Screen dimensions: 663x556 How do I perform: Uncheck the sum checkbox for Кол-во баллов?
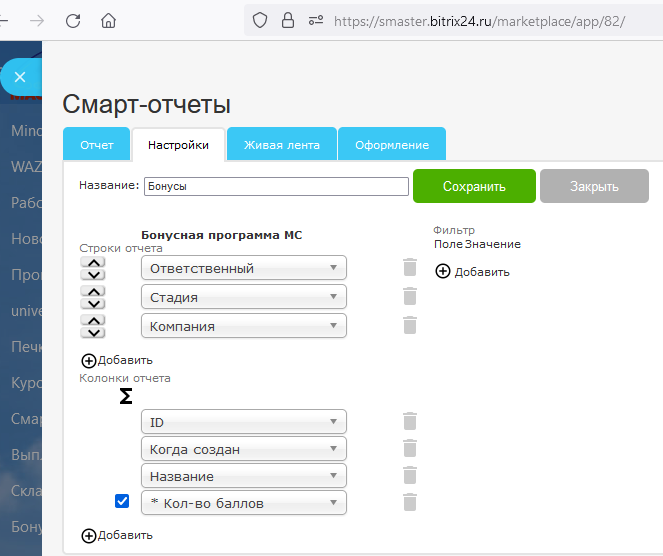click(x=123, y=502)
